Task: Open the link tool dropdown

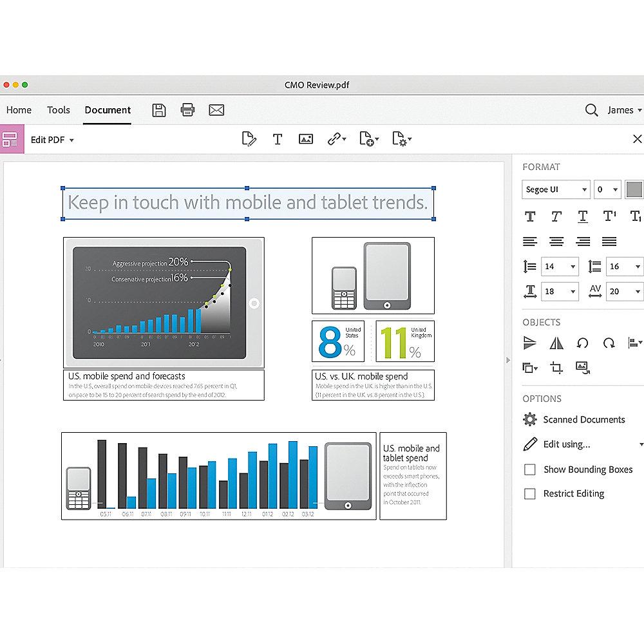Action: click(x=336, y=139)
